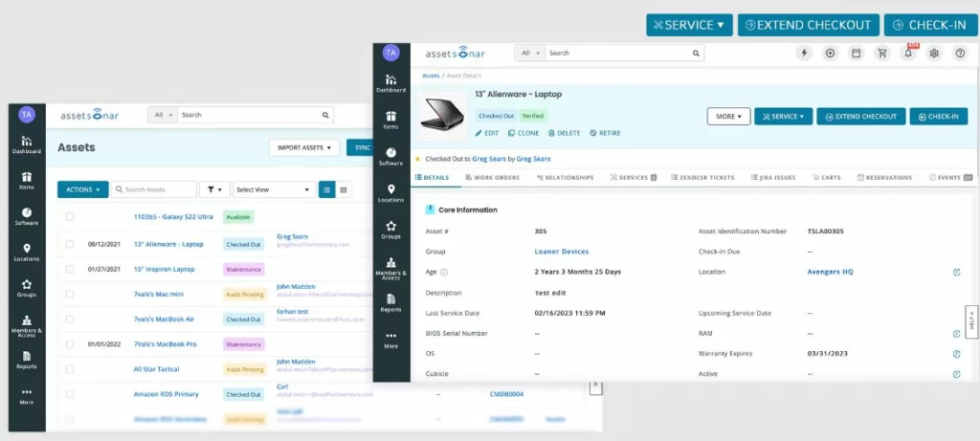The image size is (980, 441).
Task: Open Dashboard in the Assets list window sidebar
Action: (27, 144)
